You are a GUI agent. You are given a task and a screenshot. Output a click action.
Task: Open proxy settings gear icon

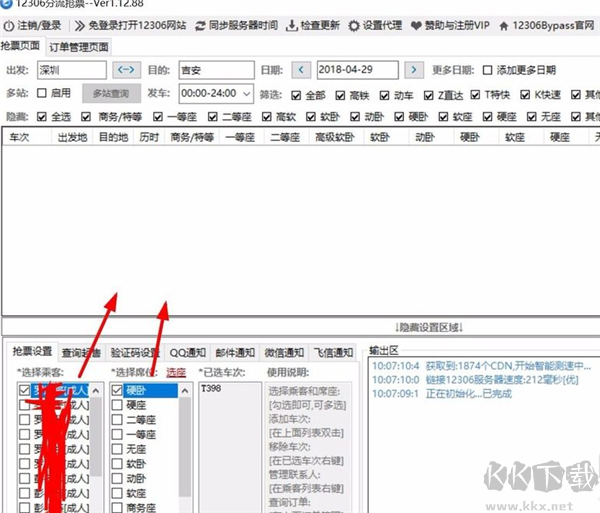click(354, 26)
